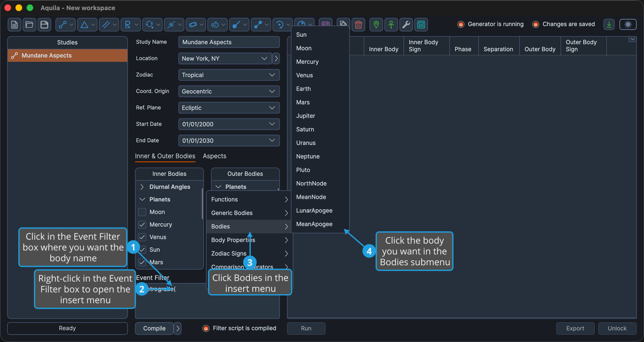Open the Location dropdown showing New York, NY

pyautogui.click(x=225, y=58)
